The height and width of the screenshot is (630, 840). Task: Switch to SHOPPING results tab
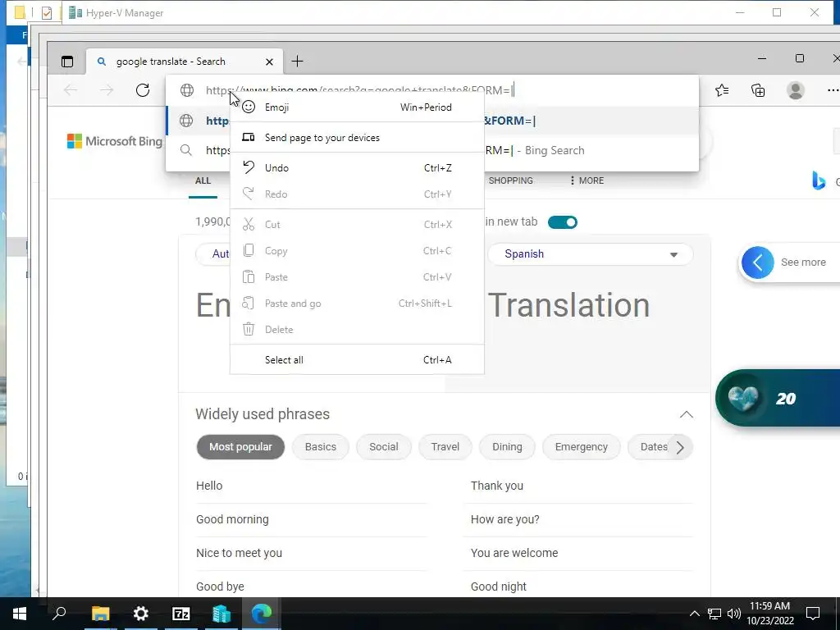tap(510, 180)
